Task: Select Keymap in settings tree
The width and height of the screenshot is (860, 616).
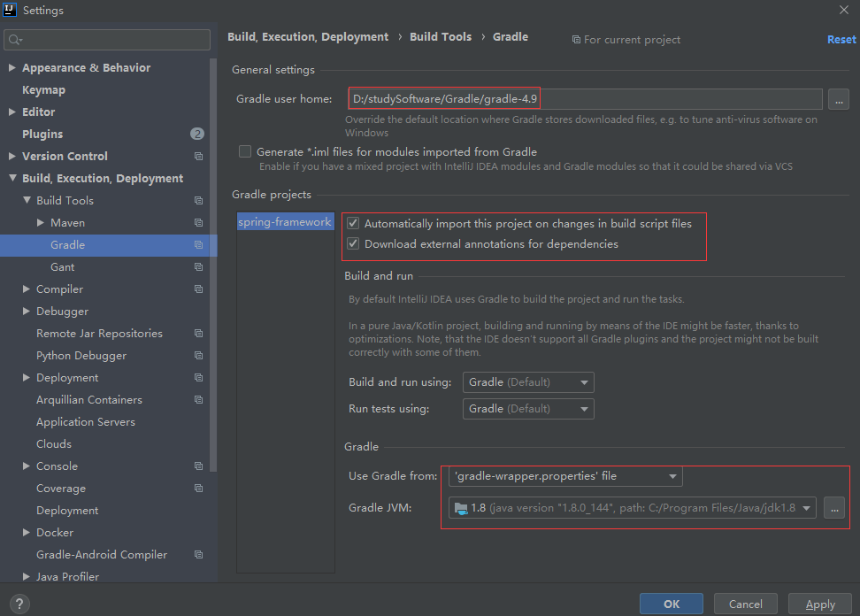Action: 43,90
